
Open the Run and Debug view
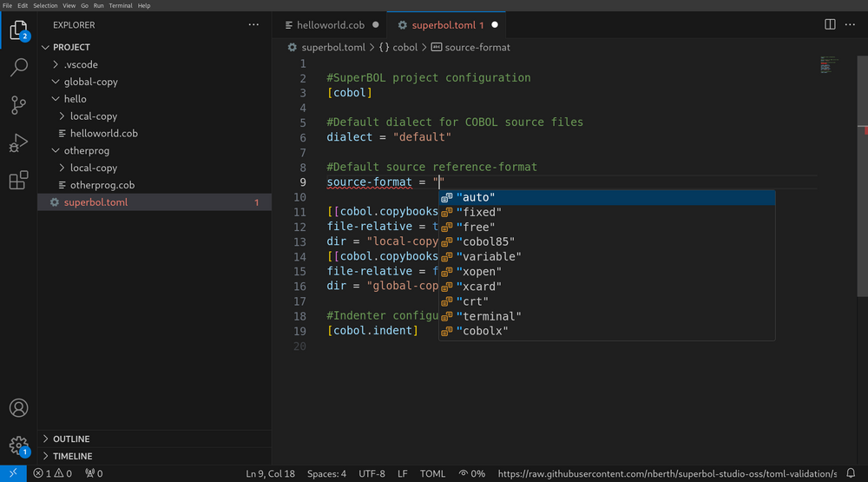18,143
